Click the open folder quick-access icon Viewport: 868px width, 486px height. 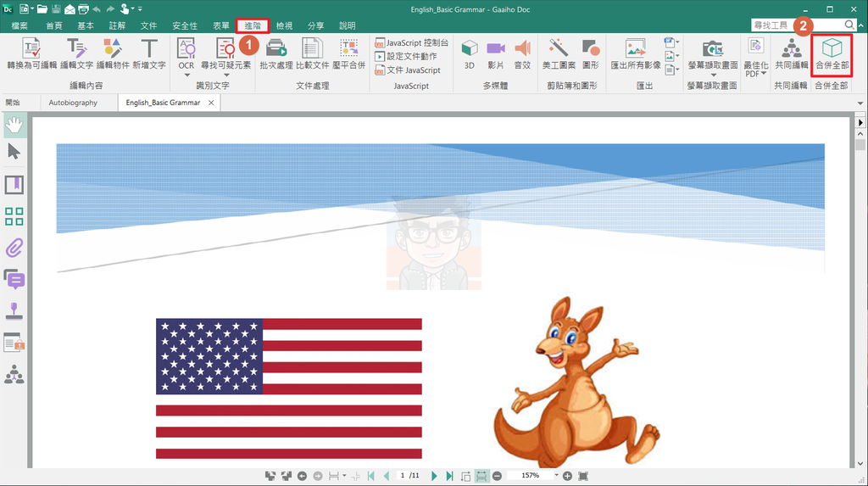(x=42, y=8)
